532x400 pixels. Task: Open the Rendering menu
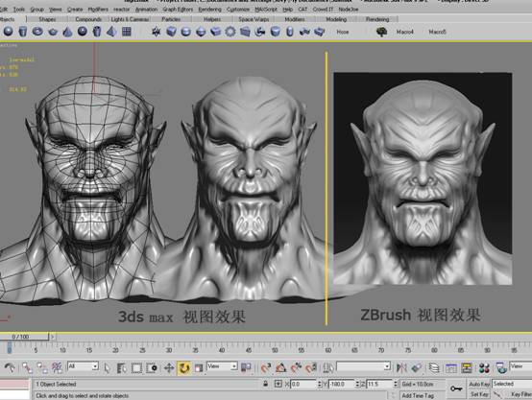click(x=209, y=10)
